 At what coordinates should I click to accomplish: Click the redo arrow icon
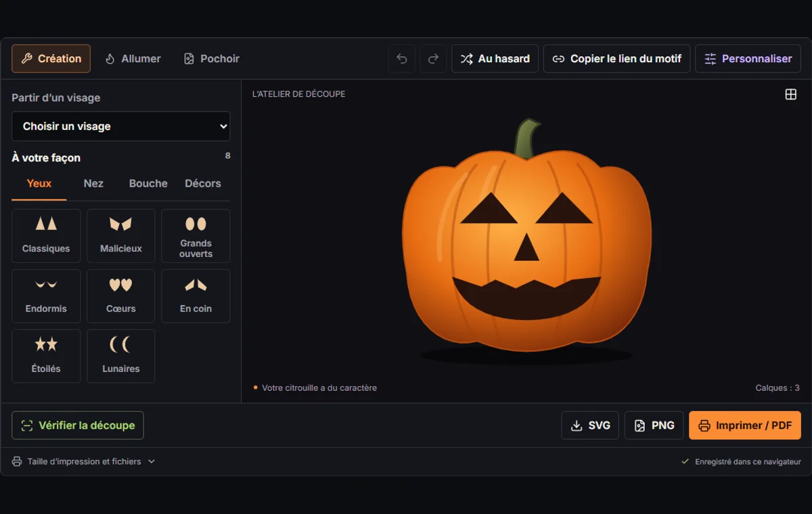coord(433,59)
